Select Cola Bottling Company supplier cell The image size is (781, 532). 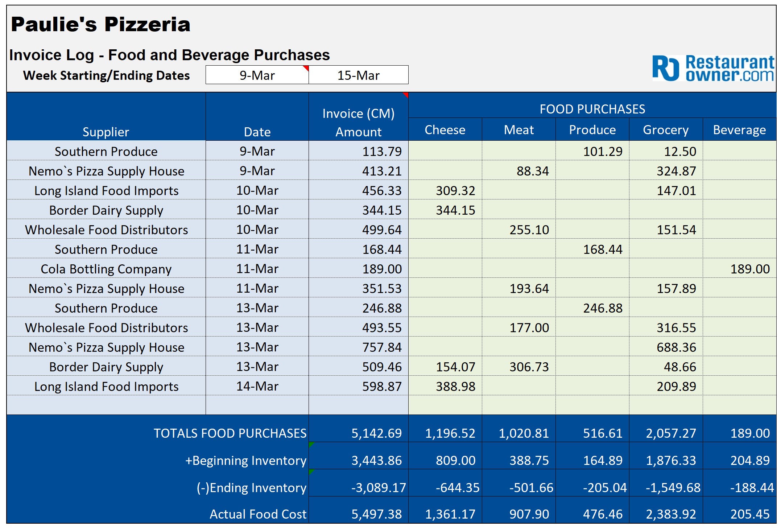click(x=106, y=268)
